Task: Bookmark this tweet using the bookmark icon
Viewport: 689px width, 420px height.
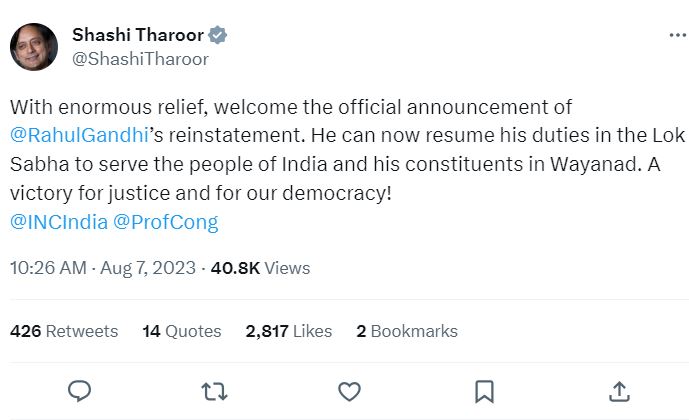Action: (484, 389)
